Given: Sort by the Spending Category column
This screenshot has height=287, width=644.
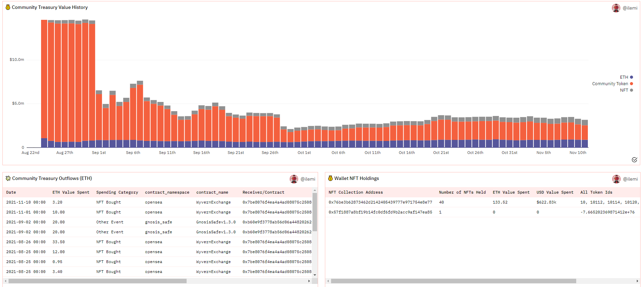Looking at the screenshot, I should click(117, 192).
